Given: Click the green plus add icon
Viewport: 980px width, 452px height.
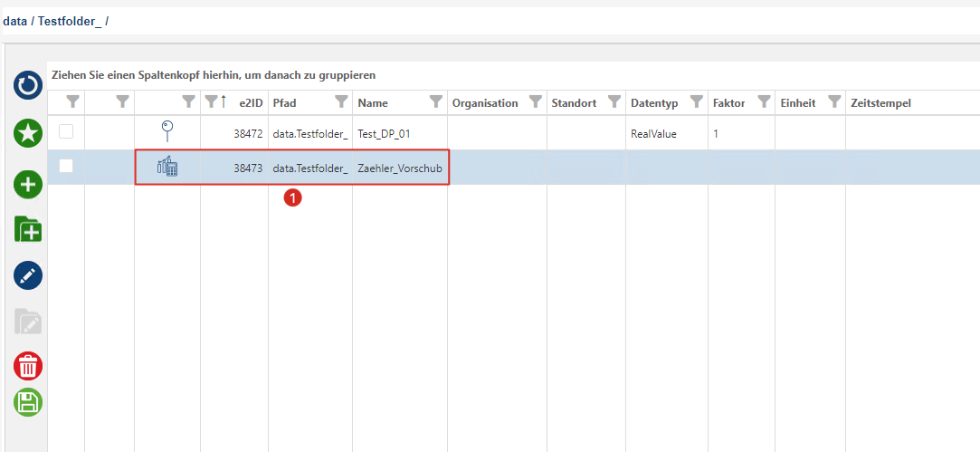Looking at the screenshot, I should tap(28, 185).
